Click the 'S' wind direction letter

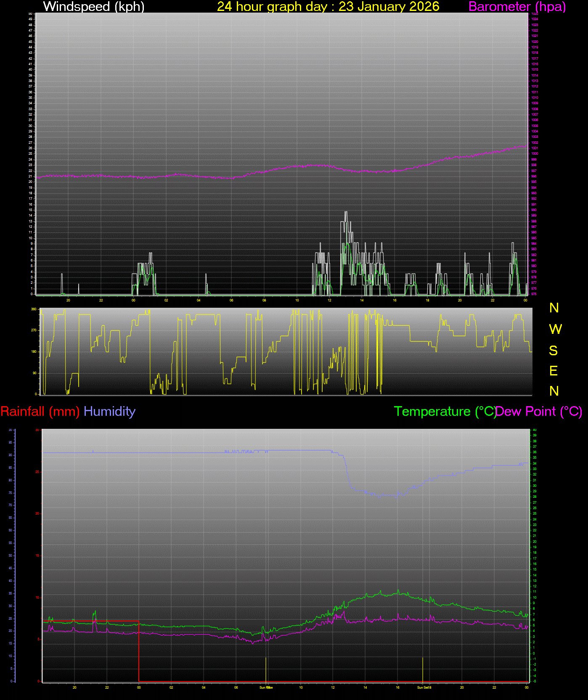point(554,350)
